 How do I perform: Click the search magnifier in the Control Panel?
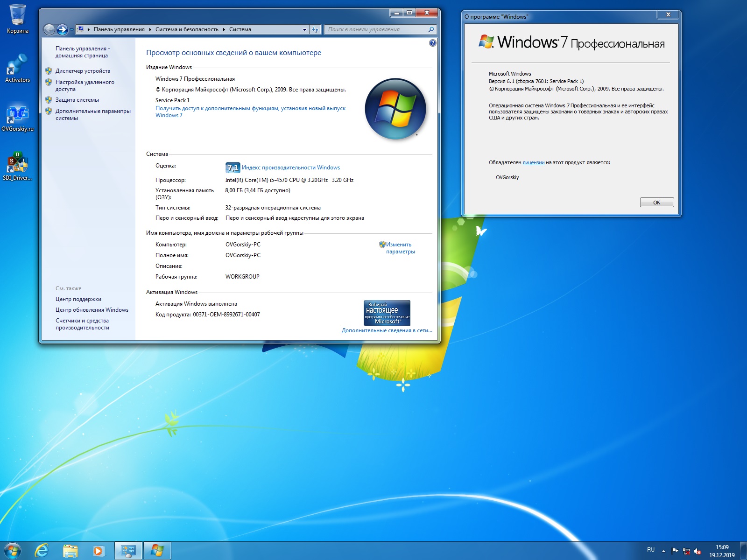point(431,29)
